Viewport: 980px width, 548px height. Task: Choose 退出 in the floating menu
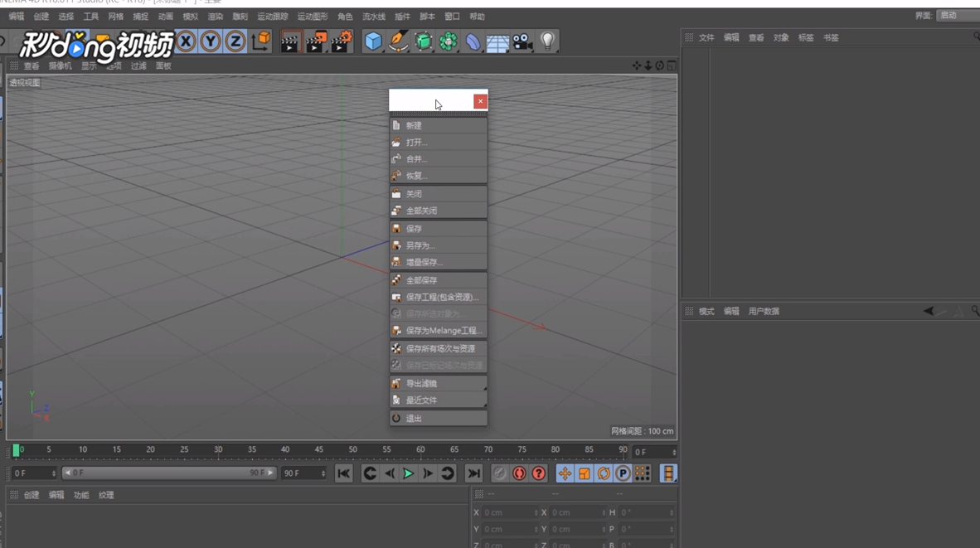pyautogui.click(x=438, y=419)
